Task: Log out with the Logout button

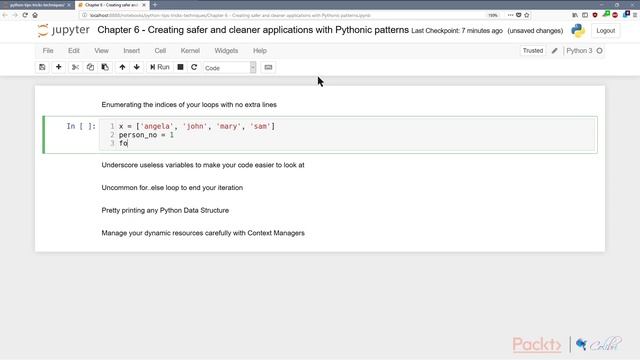Action: 605,31
